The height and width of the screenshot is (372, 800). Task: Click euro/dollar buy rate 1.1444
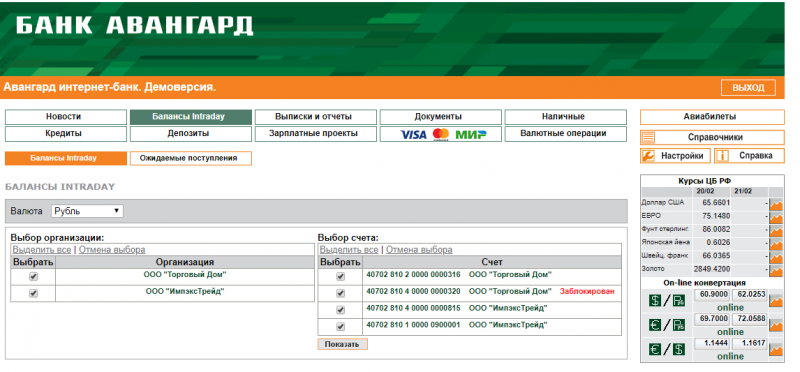(x=712, y=344)
